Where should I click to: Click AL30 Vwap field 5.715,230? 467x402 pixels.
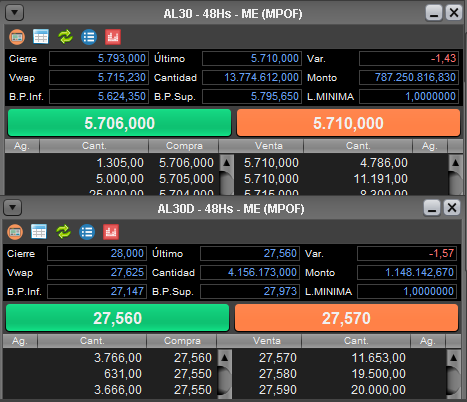click(99, 78)
